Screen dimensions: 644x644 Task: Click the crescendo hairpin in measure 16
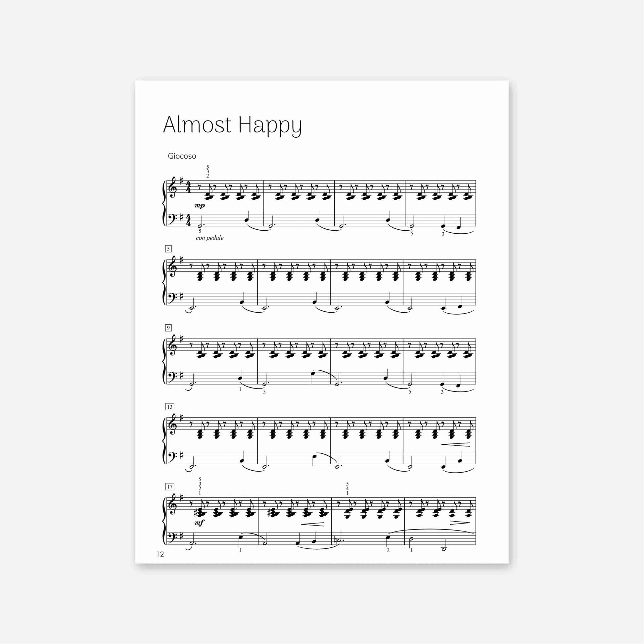[456, 444]
